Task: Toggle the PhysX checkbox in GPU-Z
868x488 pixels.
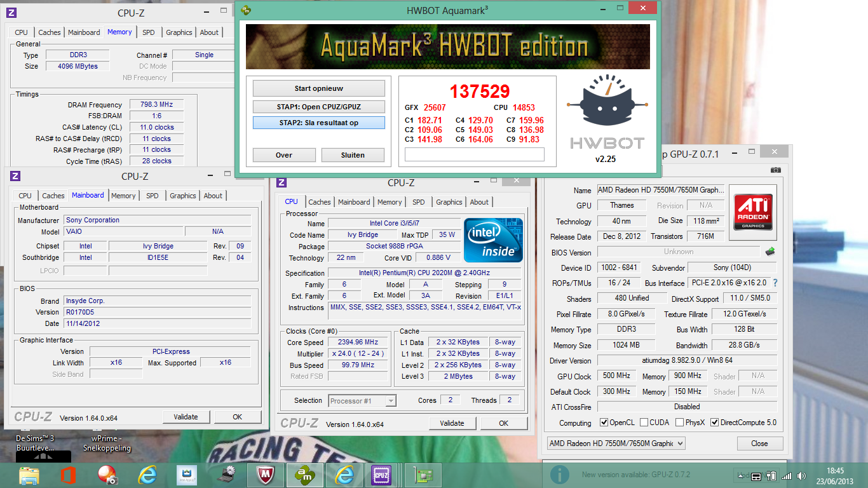Action: [x=679, y=423]
